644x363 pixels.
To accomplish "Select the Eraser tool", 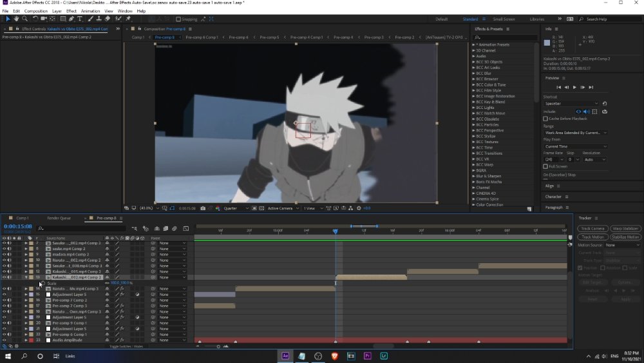I will pos(107,19).
